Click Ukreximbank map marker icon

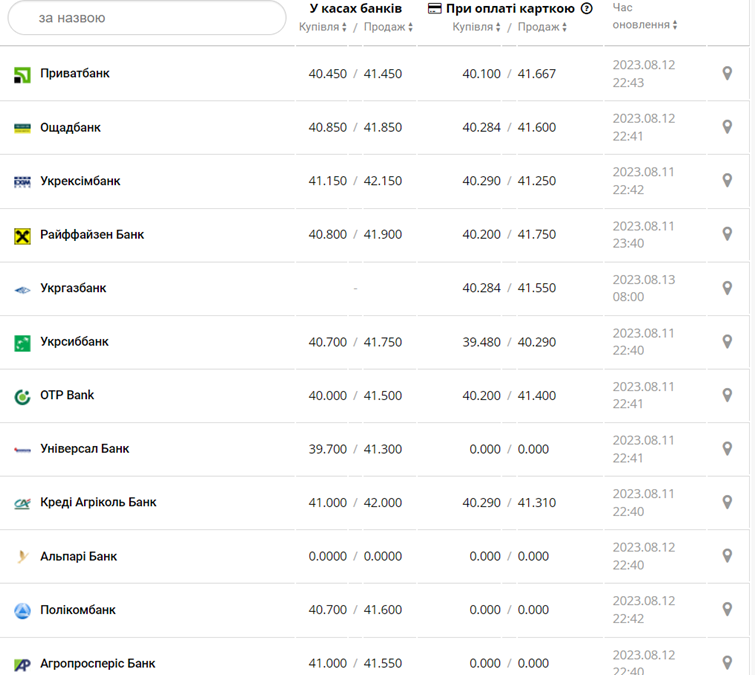tap(727, 181)
